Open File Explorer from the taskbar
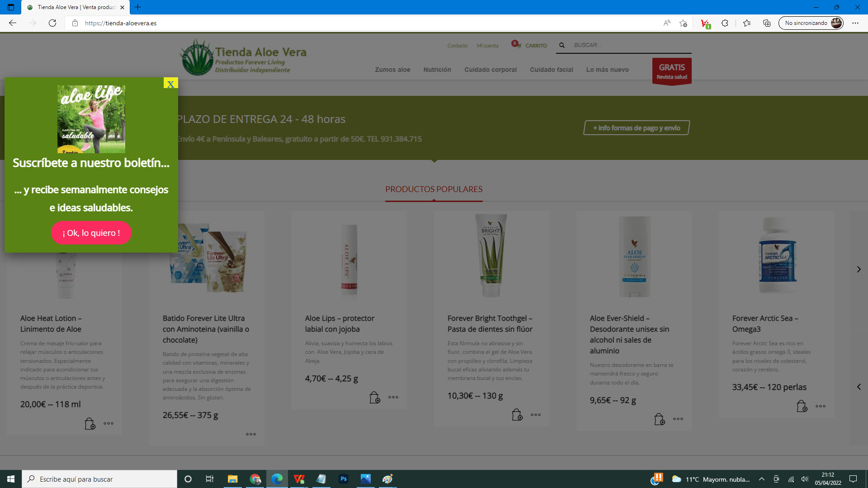Viewport: 868px width, 488px height. click(x=232, y=479)
